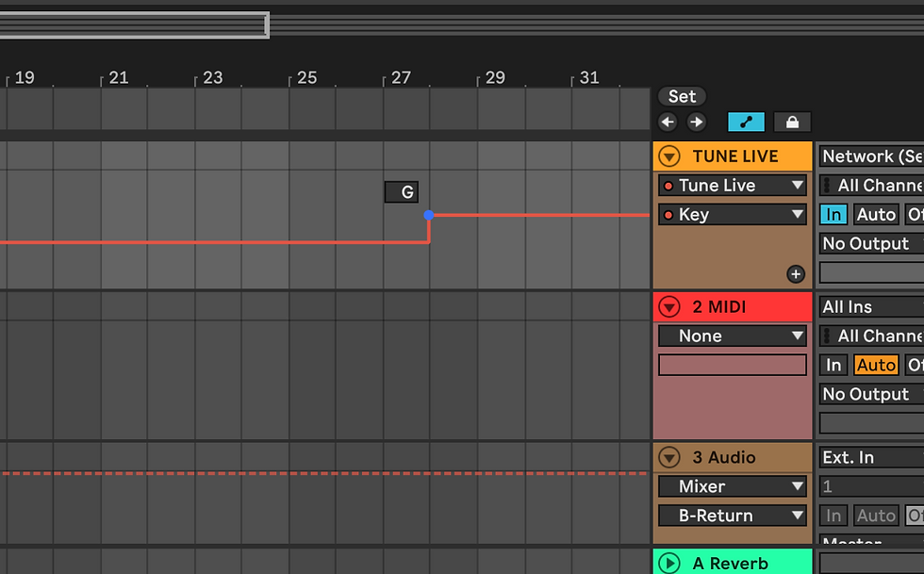This screenshot has width=924, height=574.
Task: Select the blue automation breakpoint
Action: [429, 215]
